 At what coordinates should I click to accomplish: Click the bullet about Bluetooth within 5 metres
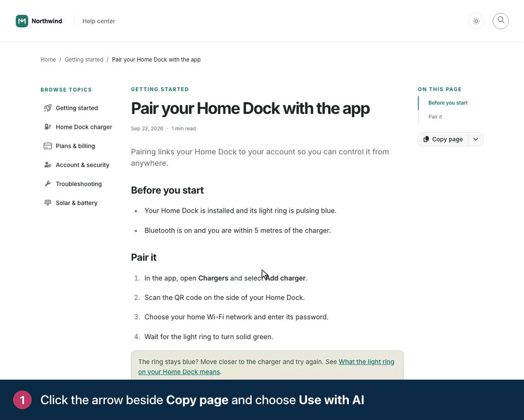pos(237,230)
